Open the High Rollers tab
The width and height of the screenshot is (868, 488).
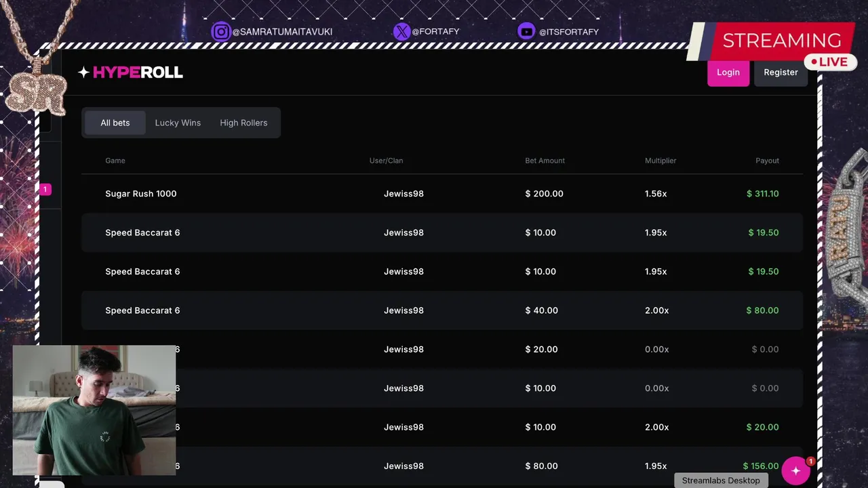click(x=243, y=123)
